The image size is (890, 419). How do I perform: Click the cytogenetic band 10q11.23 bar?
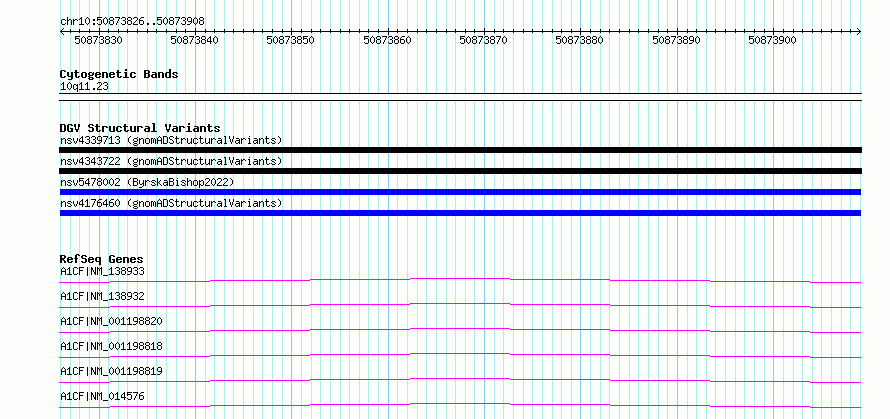point(460,97)
